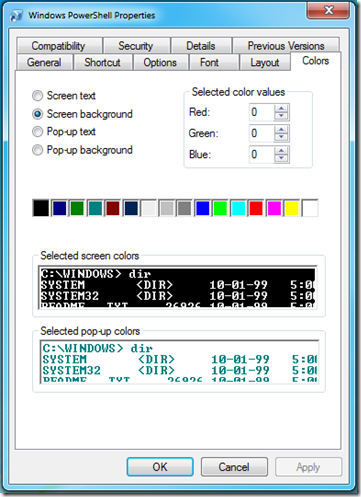The width and height of the screenshot is (361, 497).
Task: Pick the cyan color swatch
Action: [238, 208]
